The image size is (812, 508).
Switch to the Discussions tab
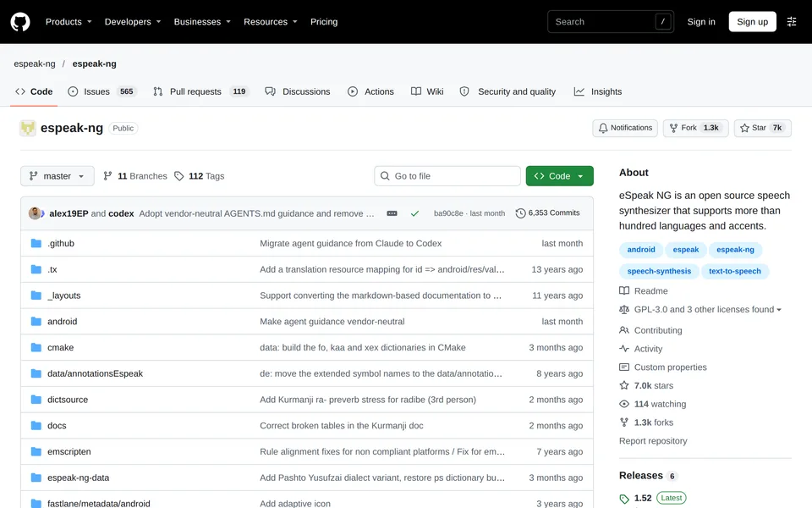click(298, 91)
